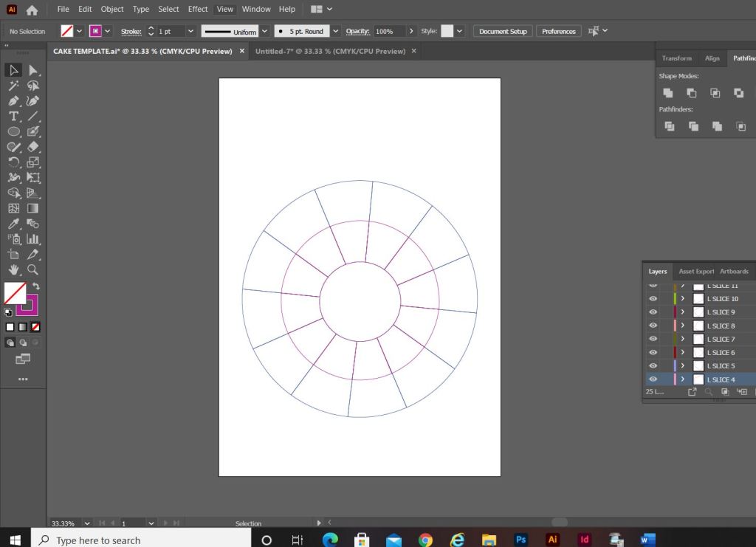Select the Direct Selection tool
Viewport: 756px width, 547px height.
coord(32,70)
